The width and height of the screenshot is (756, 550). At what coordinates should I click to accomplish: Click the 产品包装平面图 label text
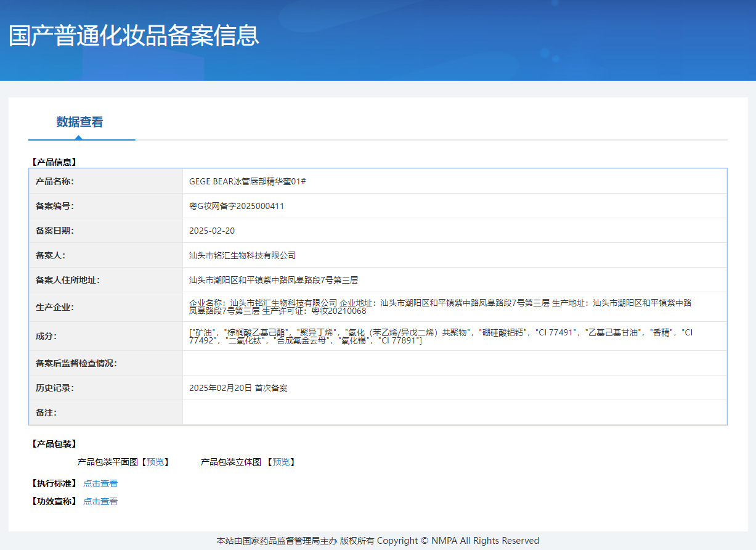coord(108,462)
